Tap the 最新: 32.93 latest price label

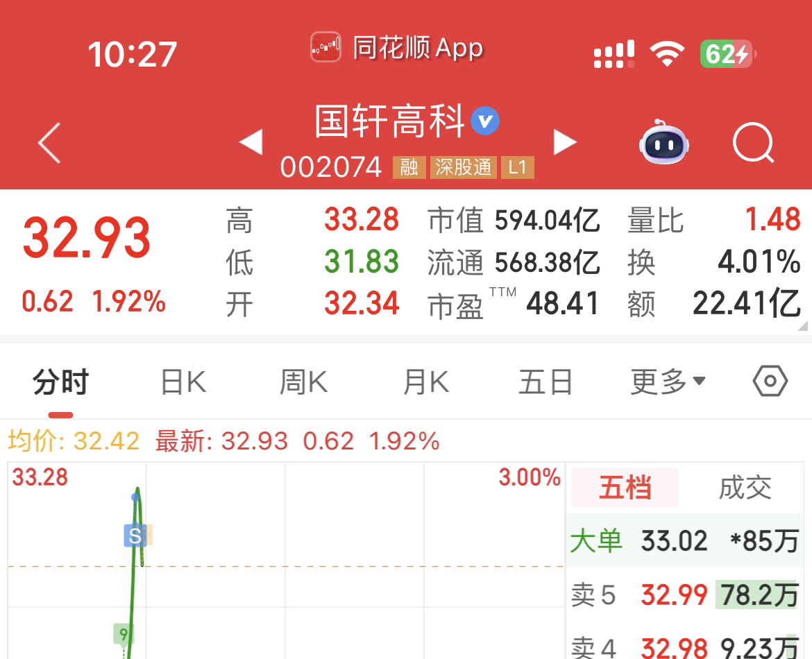tap(221, 441)
